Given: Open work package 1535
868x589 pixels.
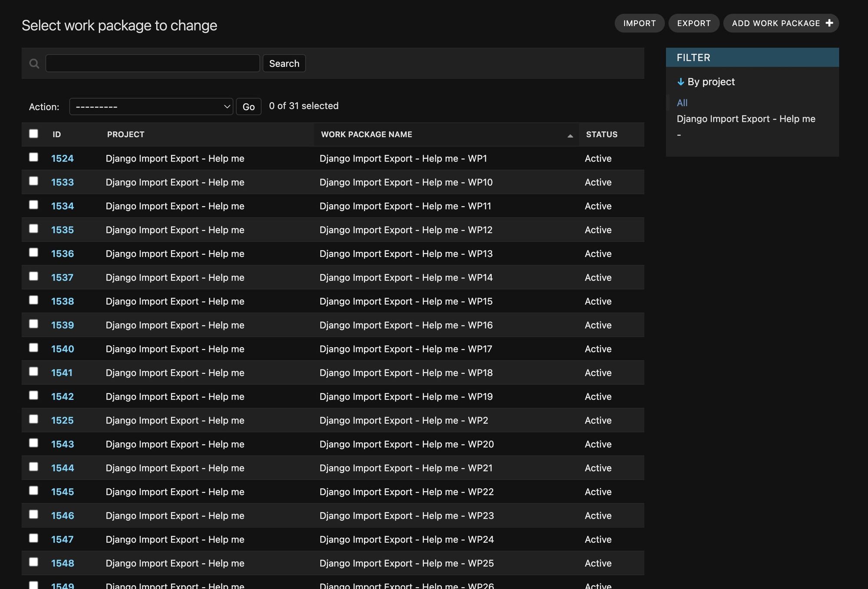Looking at the screenshot, I should pos(62,230).
